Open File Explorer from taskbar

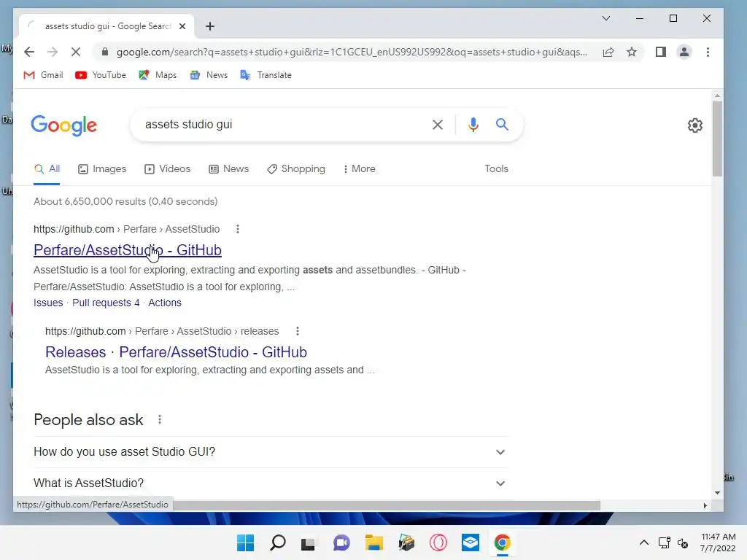pyautogui.click(x=374, y=542)
